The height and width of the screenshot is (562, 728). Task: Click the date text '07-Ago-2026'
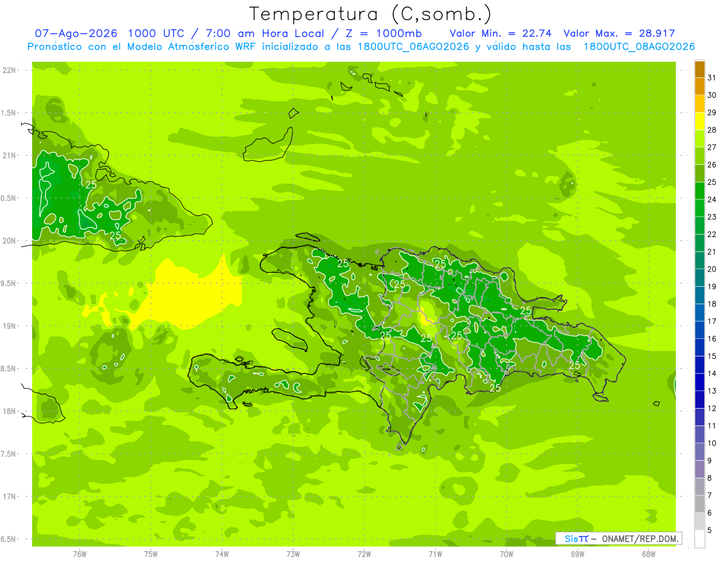pos(76,33)
